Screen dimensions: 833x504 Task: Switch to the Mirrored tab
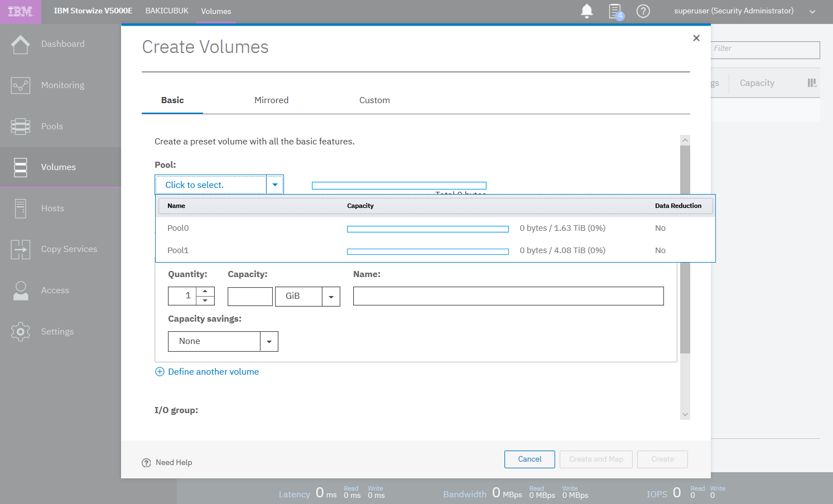(x=272, y=100)
